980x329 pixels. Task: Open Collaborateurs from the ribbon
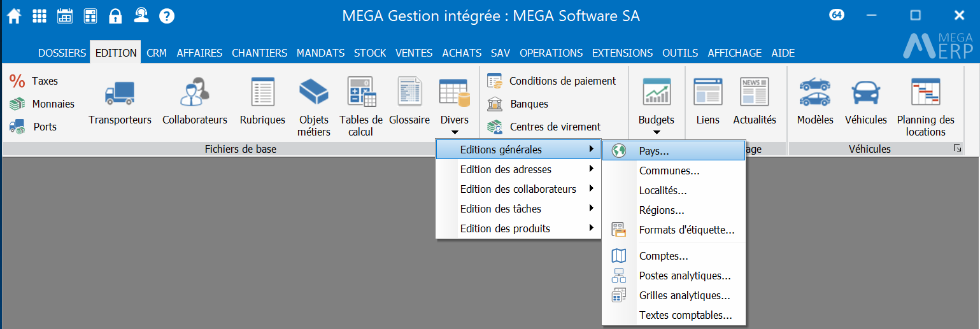pos(194,94)
